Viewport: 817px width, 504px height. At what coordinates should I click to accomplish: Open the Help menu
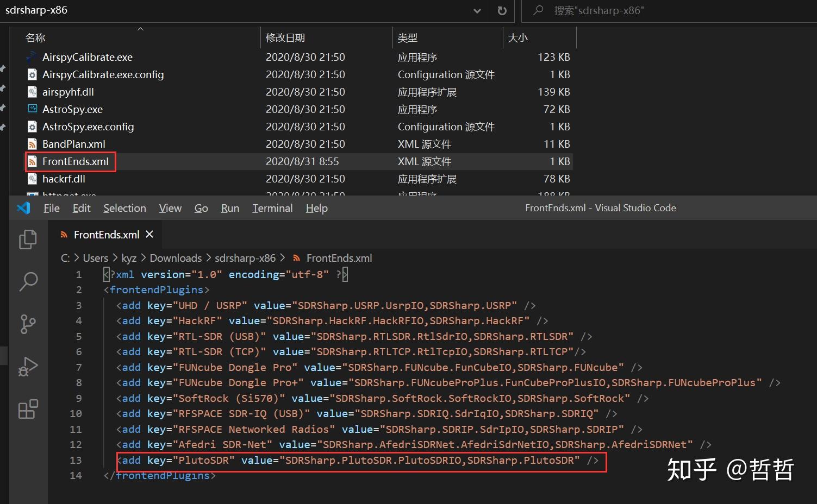click(316, 208)
